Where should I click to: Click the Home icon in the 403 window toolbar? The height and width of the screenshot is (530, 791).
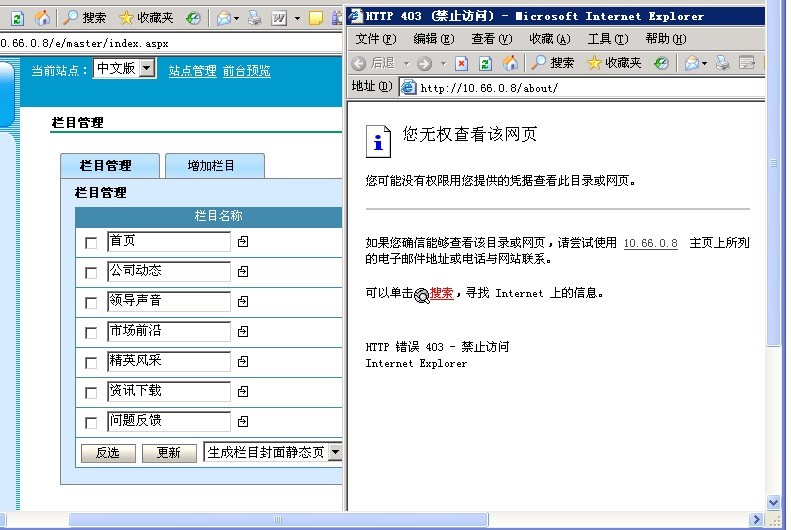click(x=510, y=63)
